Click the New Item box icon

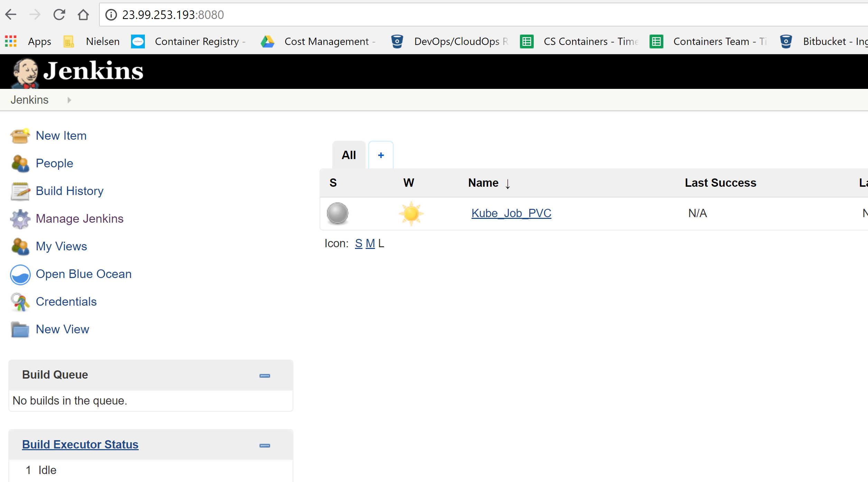click(20, 136)
